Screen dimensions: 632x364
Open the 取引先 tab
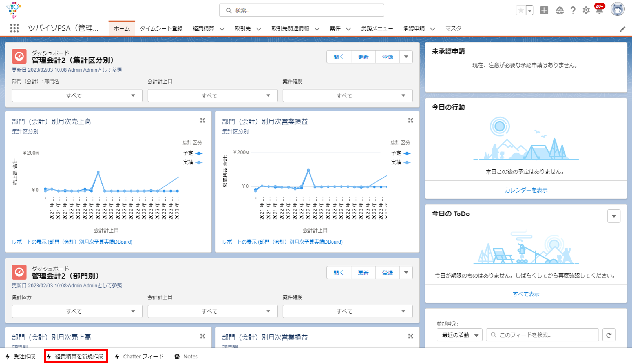243,28
